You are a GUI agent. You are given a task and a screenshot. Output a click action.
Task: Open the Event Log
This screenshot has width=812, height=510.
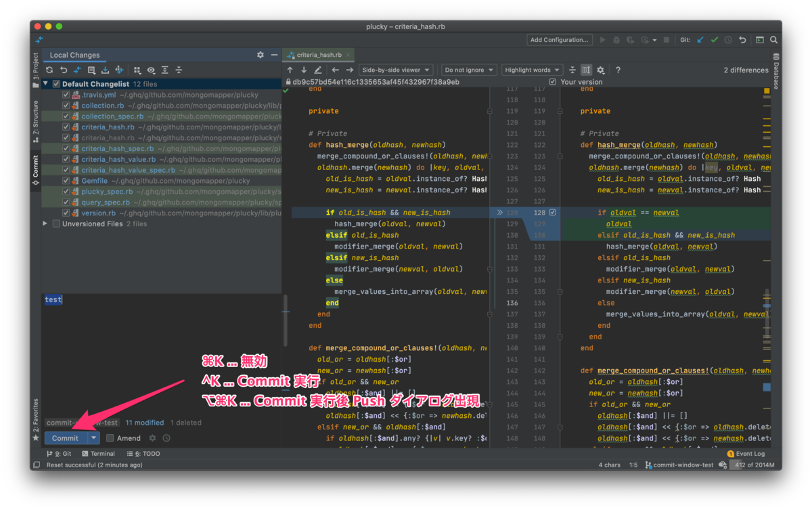746,454
